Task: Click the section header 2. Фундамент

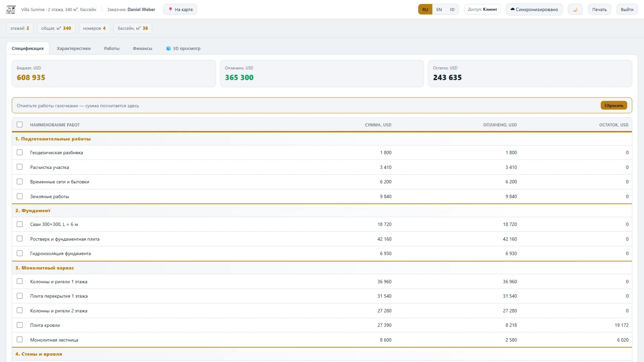Action: [x=33, y=210]
